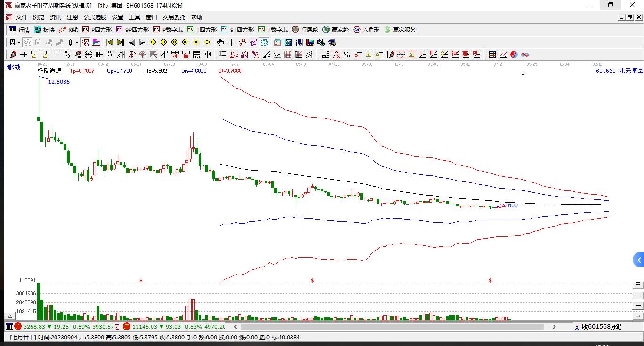Screen dimensions: 644x346
Task: Open the yin-yang icon tool
Action: [514, 55]
